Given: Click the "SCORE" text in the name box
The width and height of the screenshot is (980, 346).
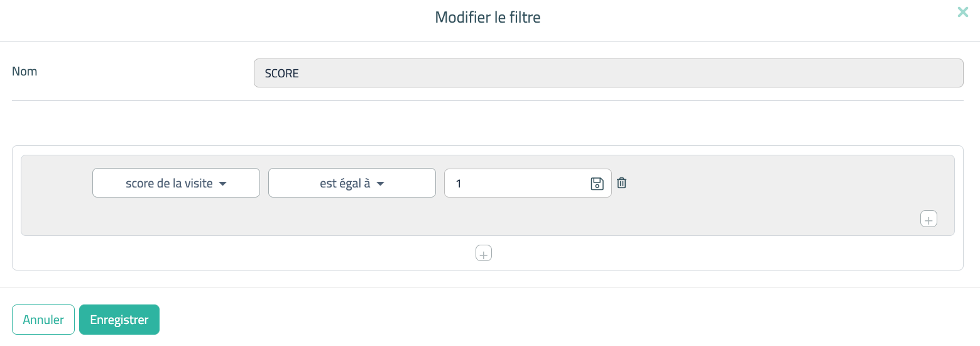Looking at the screenshot, I should [x=281, y=74].
